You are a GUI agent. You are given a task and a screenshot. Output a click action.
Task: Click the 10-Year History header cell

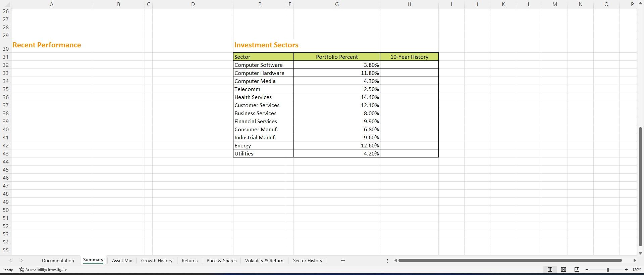tap(409, 57)
